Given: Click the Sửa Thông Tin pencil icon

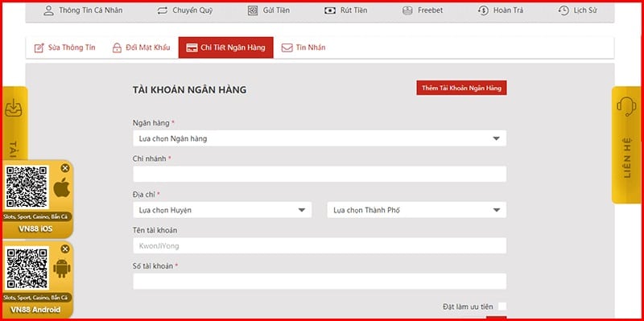Looking at the screenshot, I should (39, 47).
